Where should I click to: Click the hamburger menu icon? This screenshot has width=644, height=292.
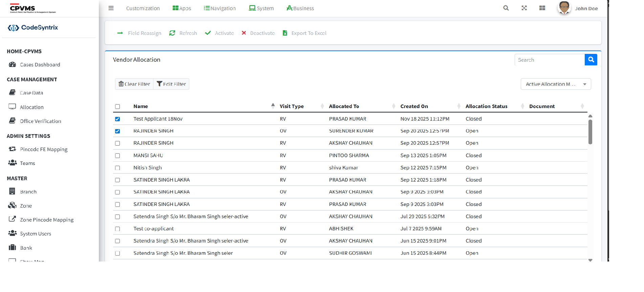point(111,8)
